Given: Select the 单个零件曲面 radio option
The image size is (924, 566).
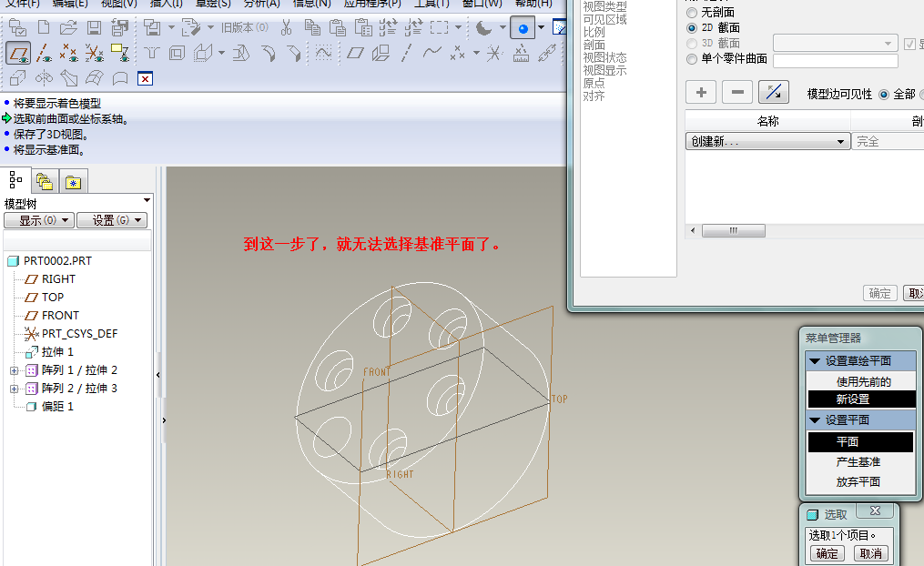Looking at the screenshot, I should (692, 59).
